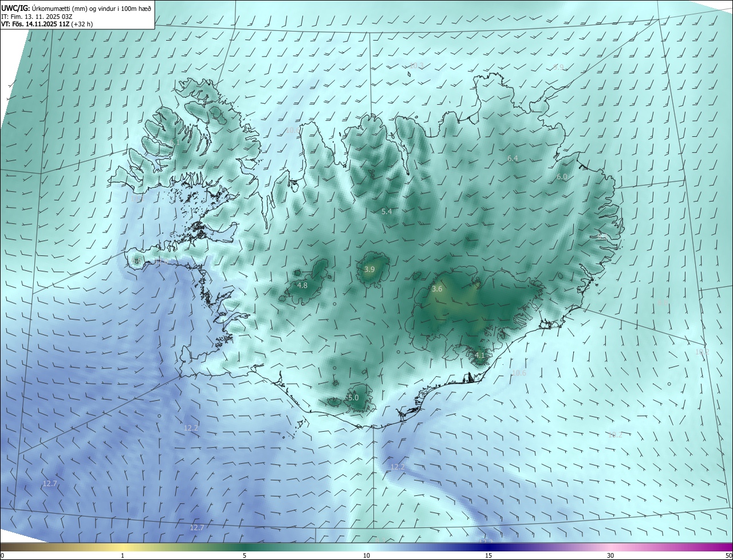This screenshot has width=733, height=560.
Task: Click the "50" tick on the color scale
Action: point(728,555)
